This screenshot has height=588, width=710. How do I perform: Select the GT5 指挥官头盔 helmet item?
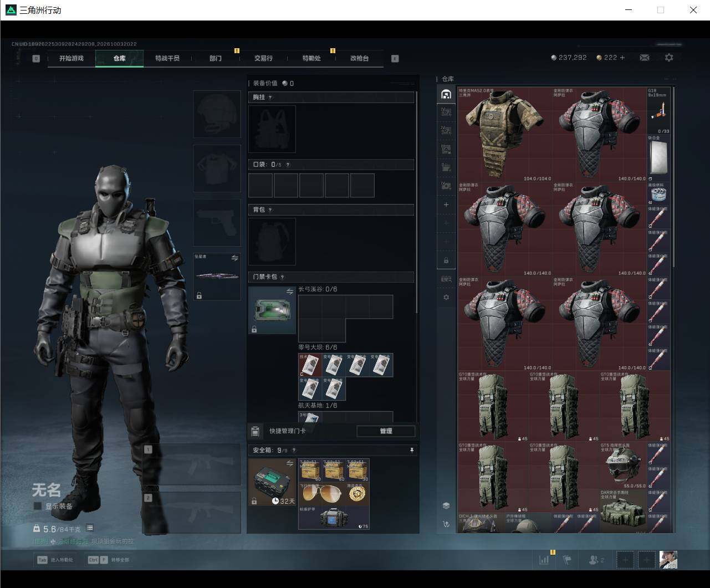(x=623, y=464)
